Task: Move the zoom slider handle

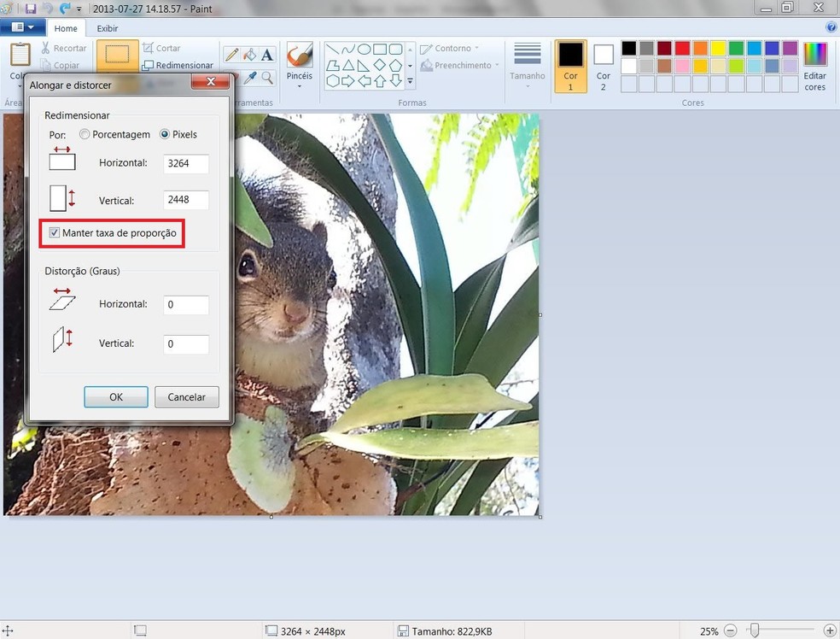Action: pyautogui.click(x=755, y=630)
